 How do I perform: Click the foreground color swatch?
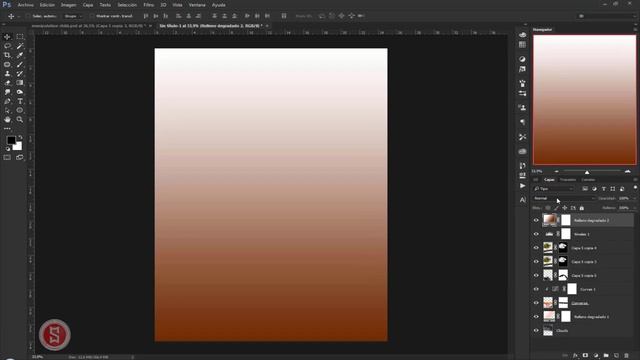coord(11,140)
